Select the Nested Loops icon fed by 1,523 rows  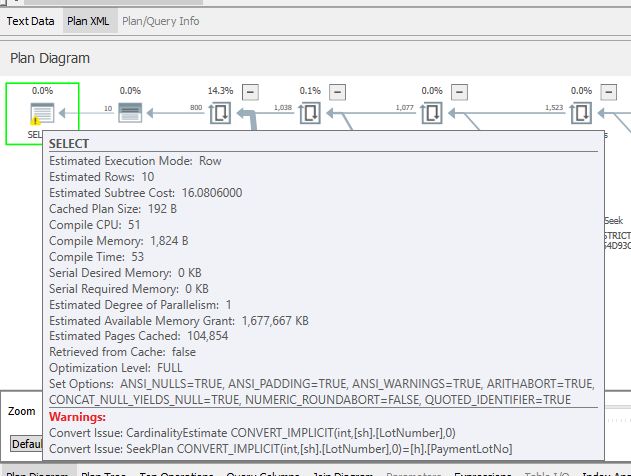[581, 113]
